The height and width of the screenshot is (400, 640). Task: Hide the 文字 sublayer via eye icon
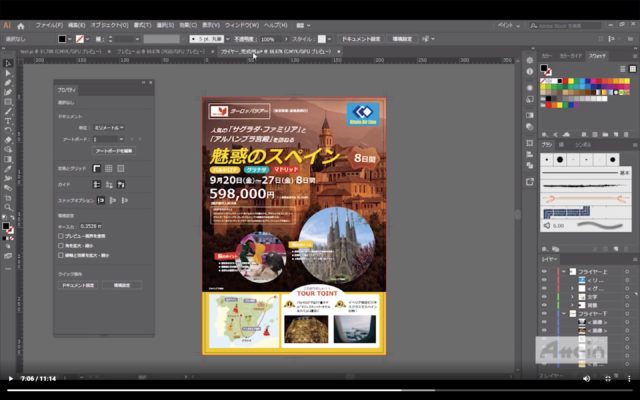pyautogui.click(x=544, y=297)
